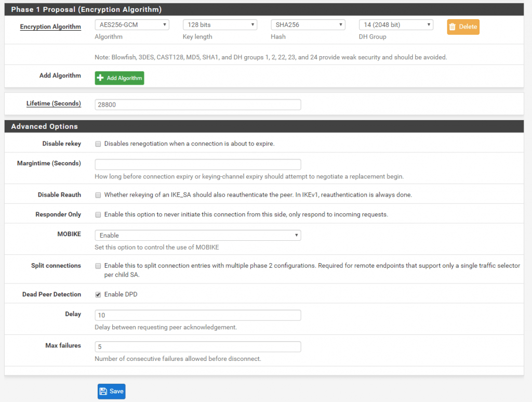The image size is (532, 402).
Task: Open the 128 bits Key length dropdown
Action: point(220,25)
